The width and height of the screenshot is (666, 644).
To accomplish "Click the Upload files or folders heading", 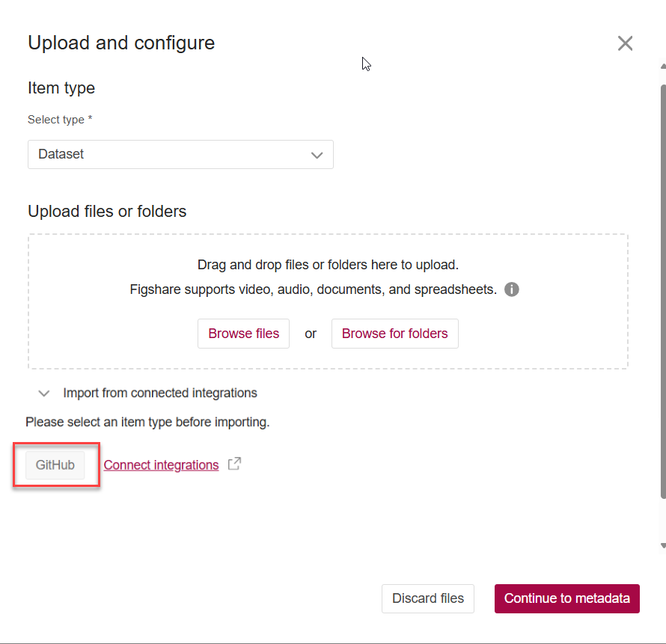I will (107, 212).
